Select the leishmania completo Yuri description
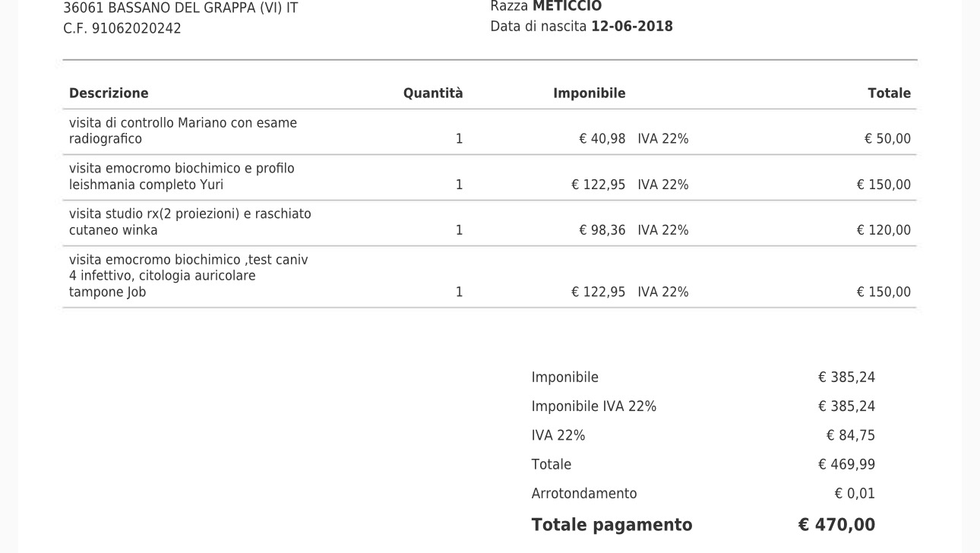Viewport: 980px width, 553px height. 182,176
